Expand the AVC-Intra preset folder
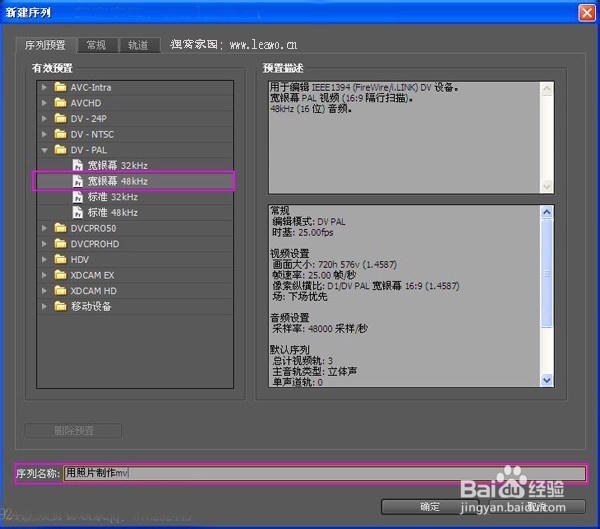This screenshot has height=529, width=600. point(44,88)
